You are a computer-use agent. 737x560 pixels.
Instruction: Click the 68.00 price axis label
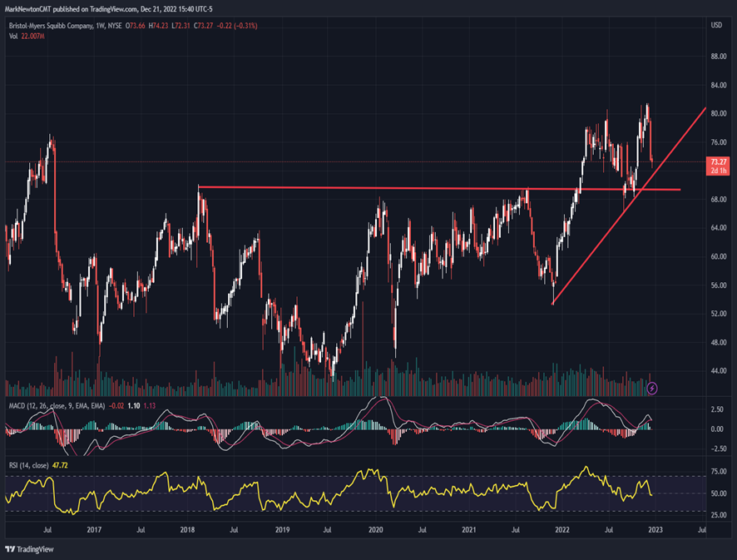point(719,200)
